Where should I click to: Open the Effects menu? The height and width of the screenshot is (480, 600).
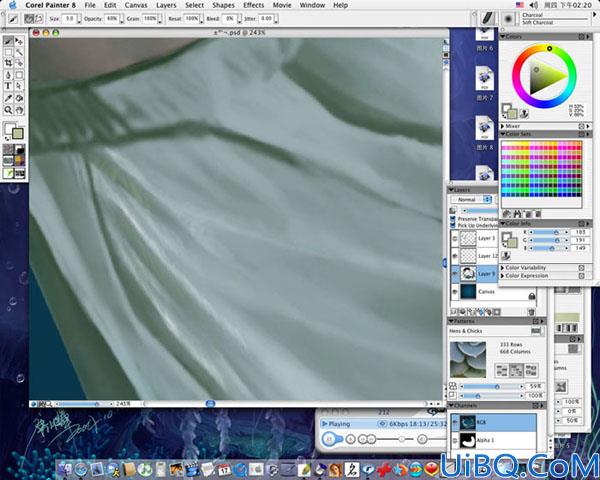coord(254,5)
